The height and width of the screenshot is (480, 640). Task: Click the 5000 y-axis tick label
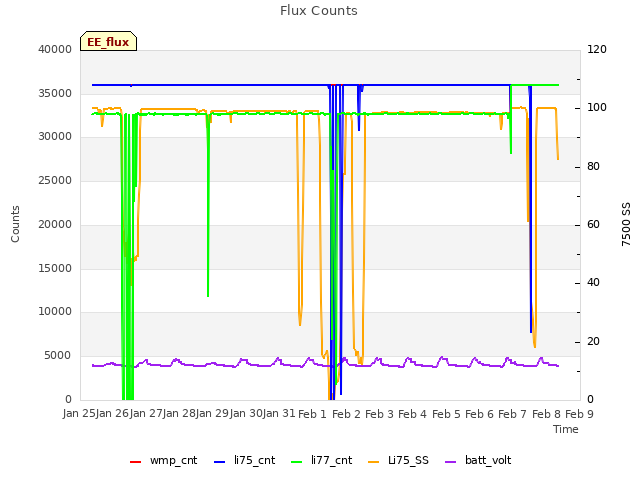point(58,356)
